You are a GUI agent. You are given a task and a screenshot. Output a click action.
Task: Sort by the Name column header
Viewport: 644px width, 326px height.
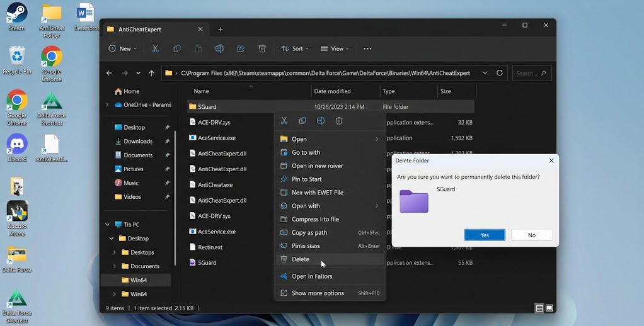250,91
